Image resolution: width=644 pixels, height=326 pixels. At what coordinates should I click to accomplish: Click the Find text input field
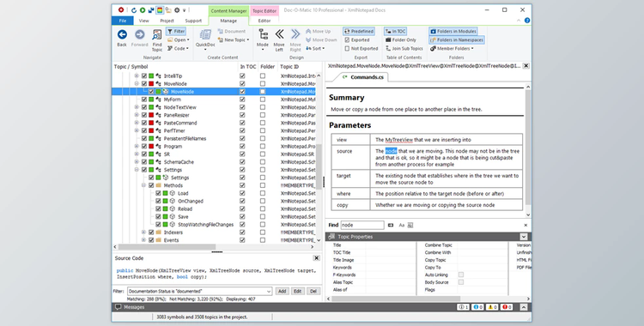[x=362, y=225]
